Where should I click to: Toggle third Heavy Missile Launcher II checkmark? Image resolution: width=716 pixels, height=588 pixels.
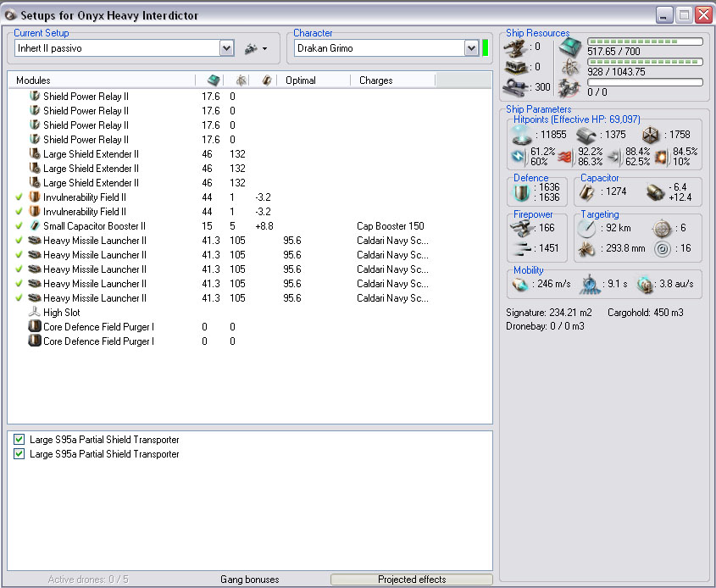pos(19,269)
